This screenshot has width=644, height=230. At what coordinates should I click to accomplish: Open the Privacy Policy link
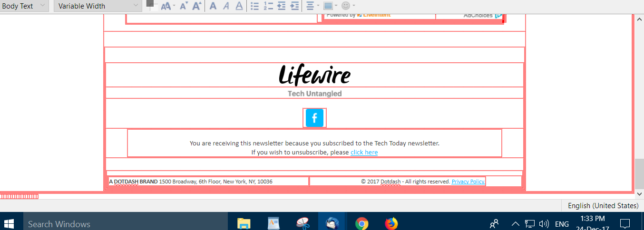[468, 182]
